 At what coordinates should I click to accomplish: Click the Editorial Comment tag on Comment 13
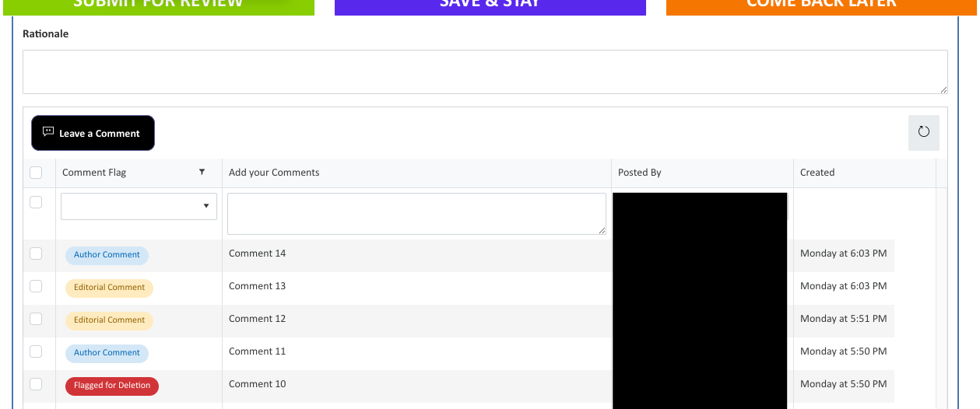[109, 288]
